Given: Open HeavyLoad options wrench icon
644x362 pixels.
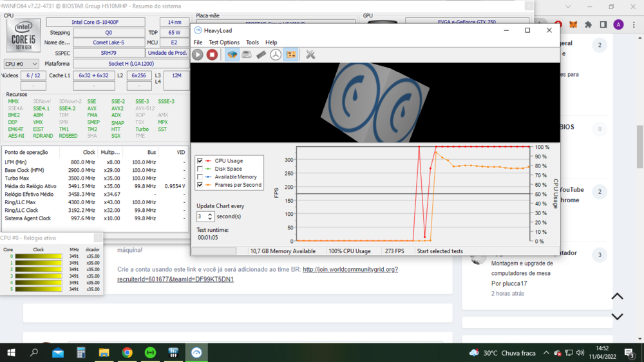Looking at the screenshot, I should (310, 55).
